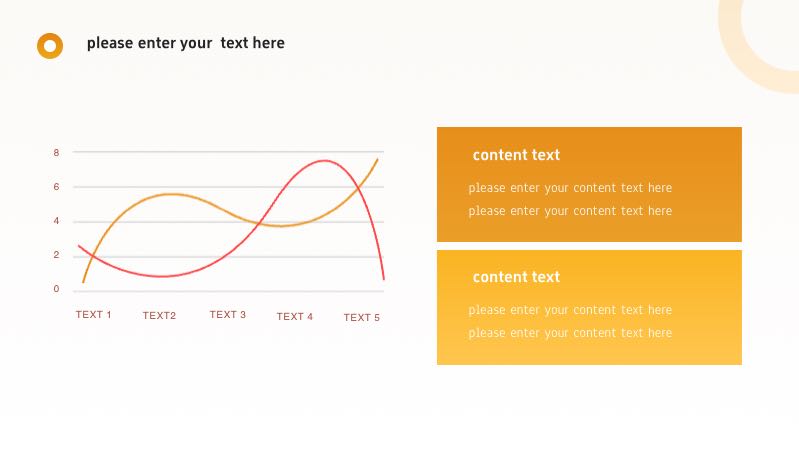799x450 pixels.
Task: Select second placeholder line in lower yellow box
Action: [570, 333]
